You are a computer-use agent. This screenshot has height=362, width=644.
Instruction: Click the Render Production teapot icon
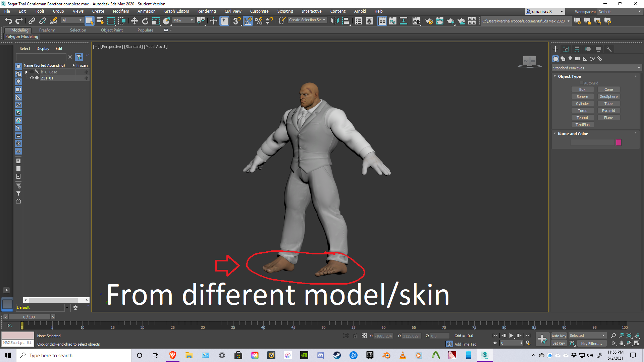[x=450, y=21]
